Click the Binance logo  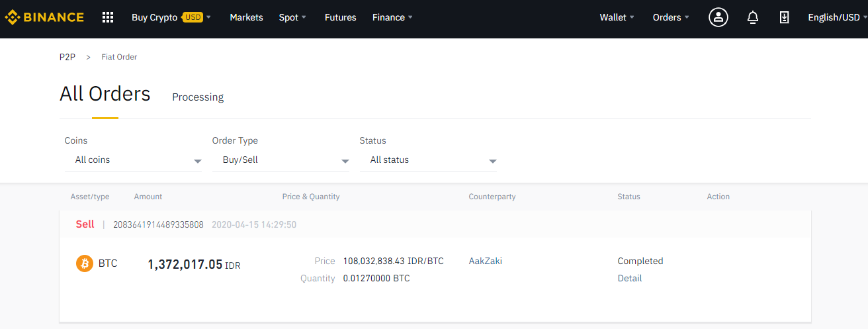pyautogui.click(x=44, y=17)
